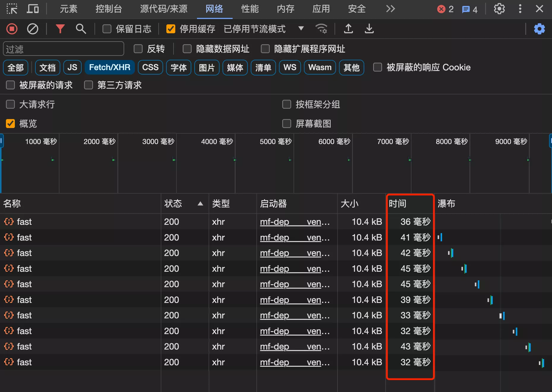Show more DevTools tabs chevron
The height and width of the screenshot is (392, 552).
390,9
